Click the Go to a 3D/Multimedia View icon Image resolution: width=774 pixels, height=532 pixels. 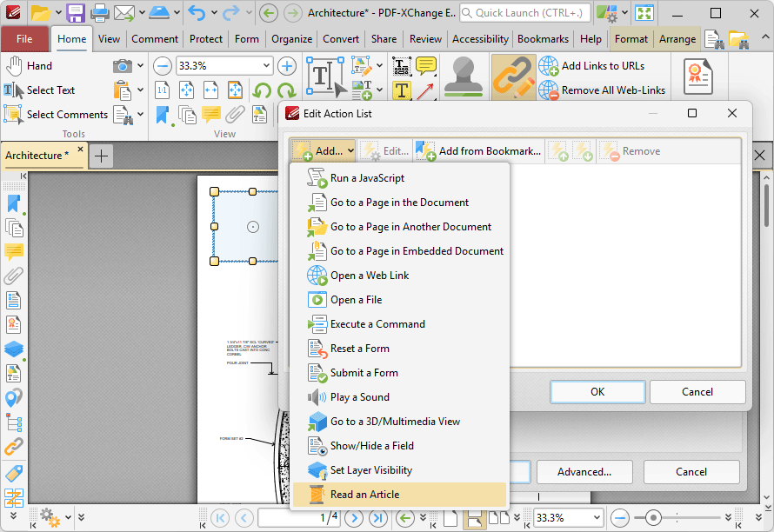click(x=317, y=422)
